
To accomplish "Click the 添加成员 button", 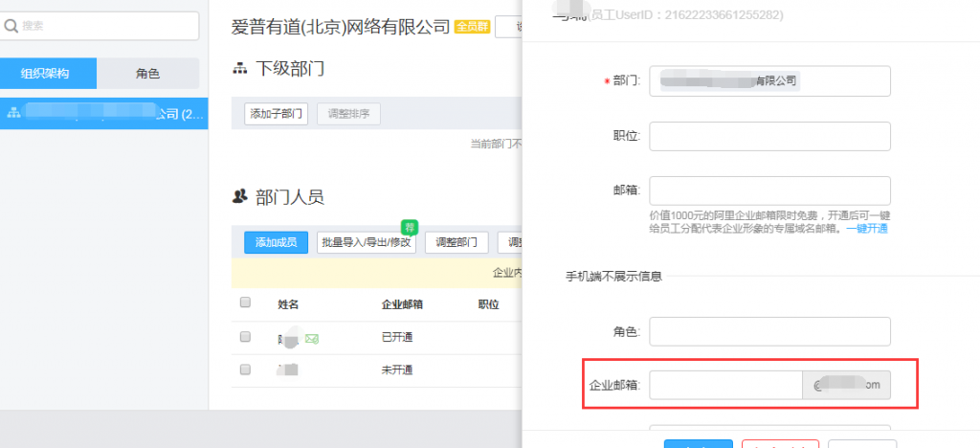I will [276, 242].
